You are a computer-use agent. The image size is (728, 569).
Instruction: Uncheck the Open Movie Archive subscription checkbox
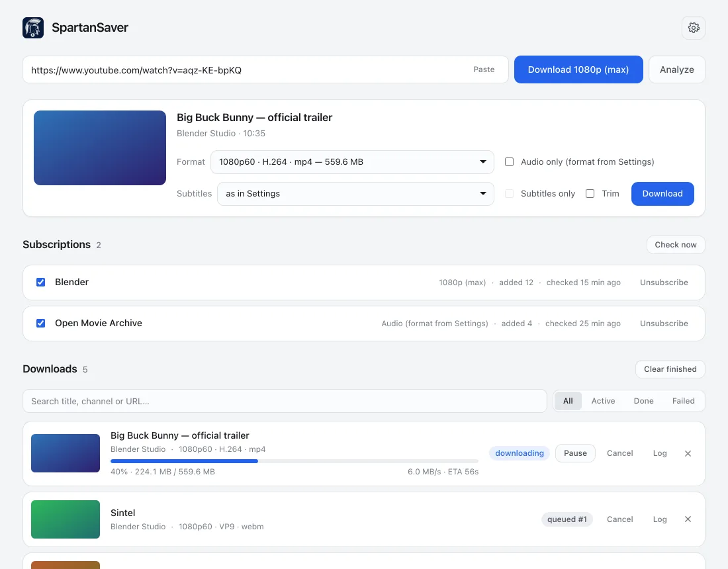click(x=41, y=323)
